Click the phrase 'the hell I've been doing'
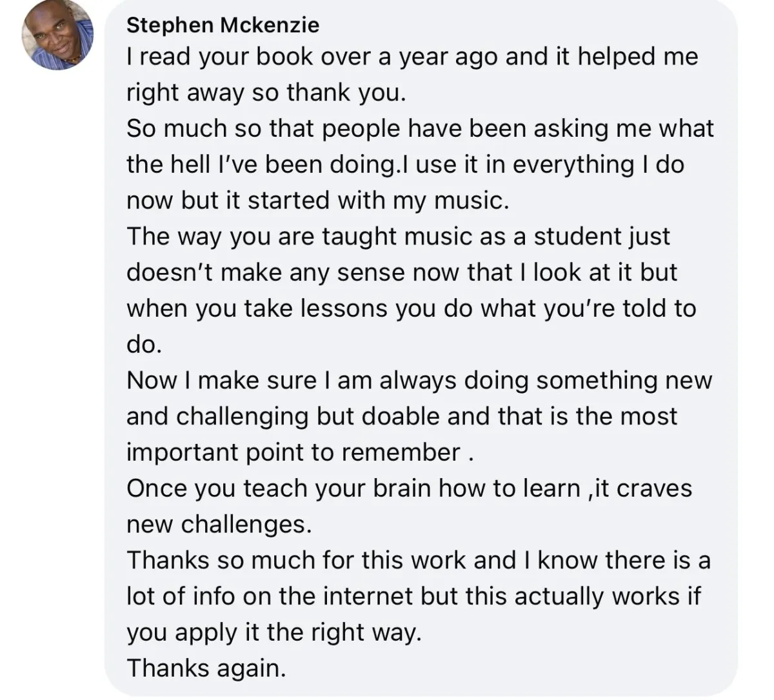The image size is (774, 700). point(260,165)
